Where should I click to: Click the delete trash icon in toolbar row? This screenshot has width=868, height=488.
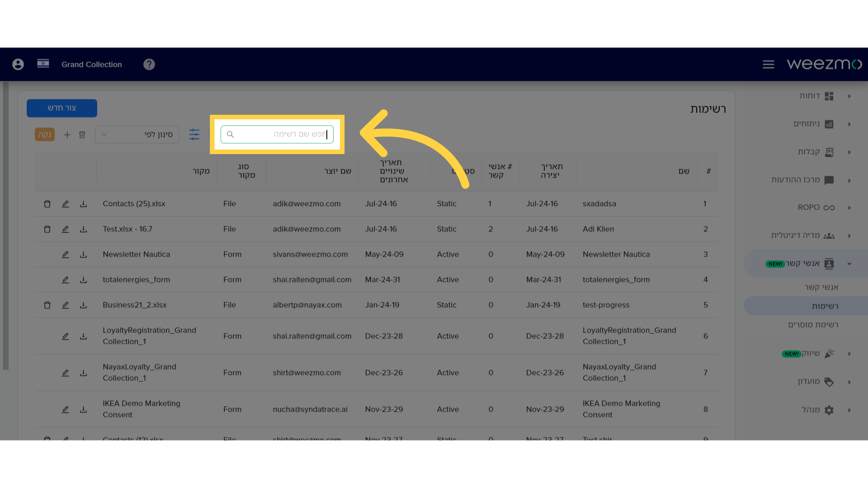[x=83, y=133]
